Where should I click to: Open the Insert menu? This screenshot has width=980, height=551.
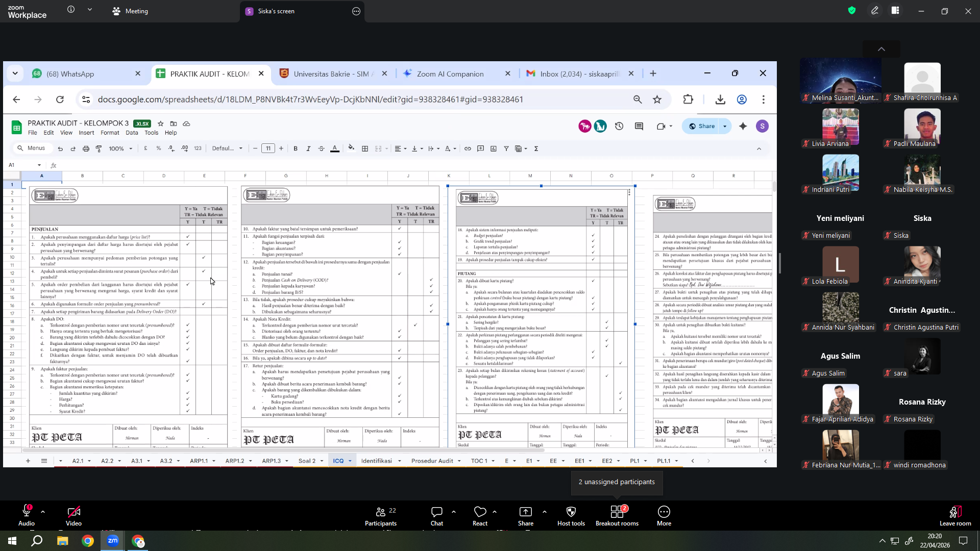86,133
